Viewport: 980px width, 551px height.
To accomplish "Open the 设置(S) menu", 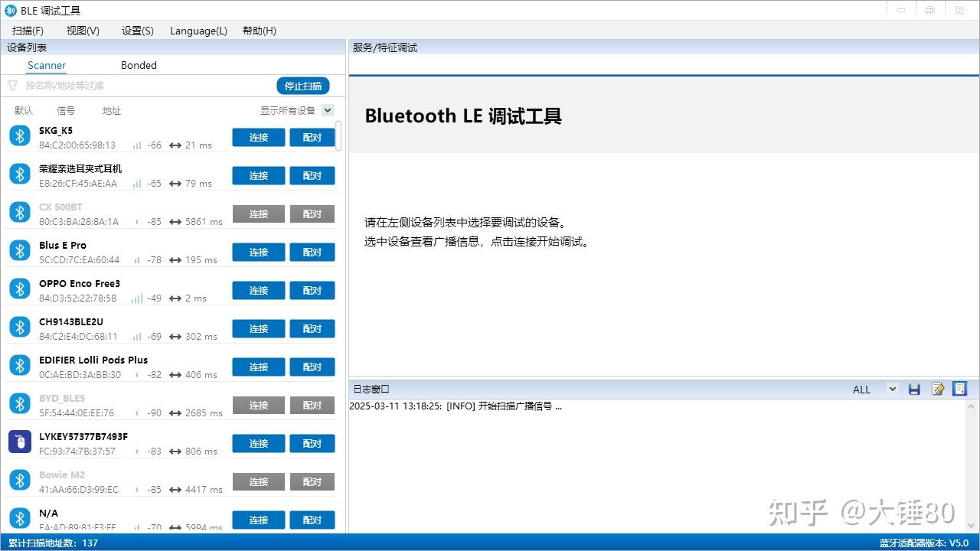I will pyautogui.click(x=138, y=31).
